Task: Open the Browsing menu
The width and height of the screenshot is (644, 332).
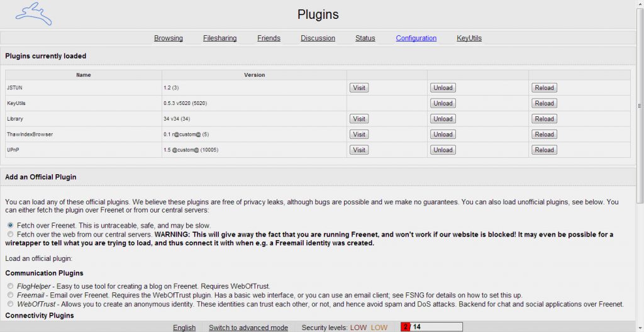Action: click(x=169, y=38)
